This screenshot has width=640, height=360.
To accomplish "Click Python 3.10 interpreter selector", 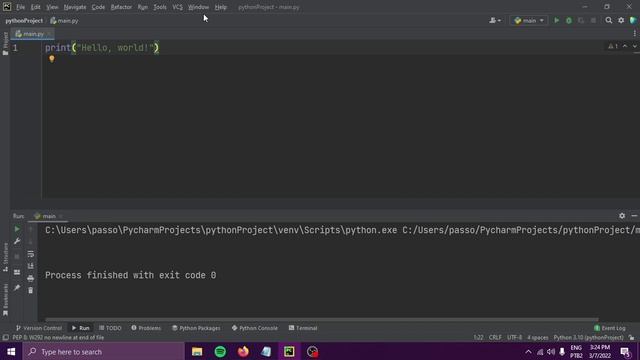I will click(588, 338).
